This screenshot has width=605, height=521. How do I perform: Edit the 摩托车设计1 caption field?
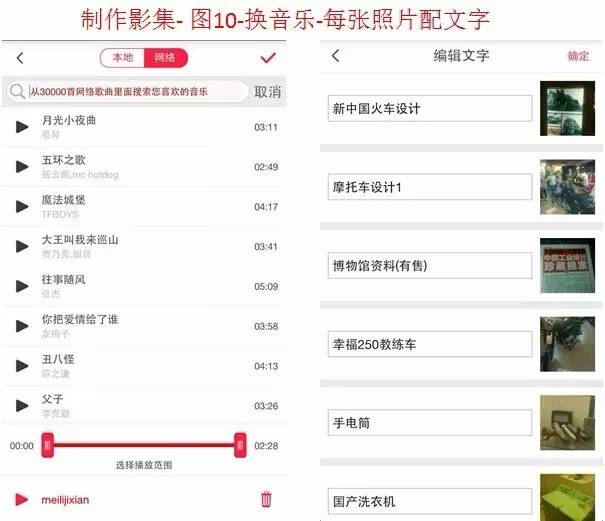430,187
